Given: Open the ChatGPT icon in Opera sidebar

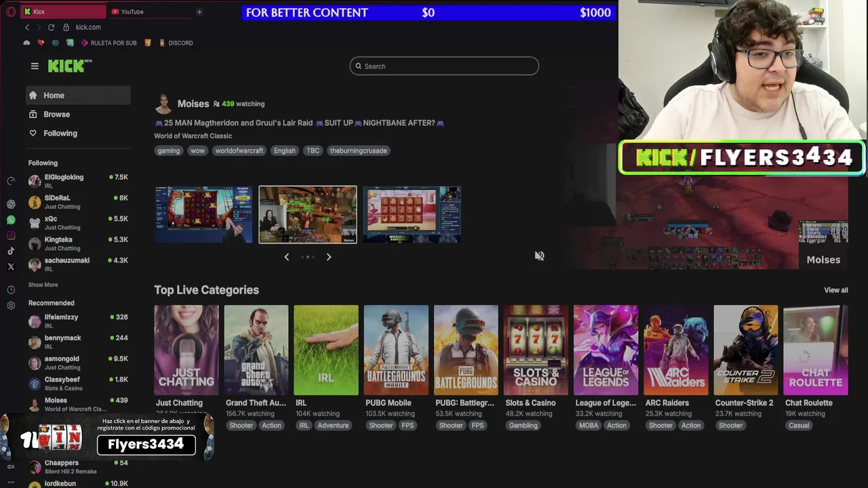Looking at the screenshot, I should pyautogui.click(x=11, y=204).
